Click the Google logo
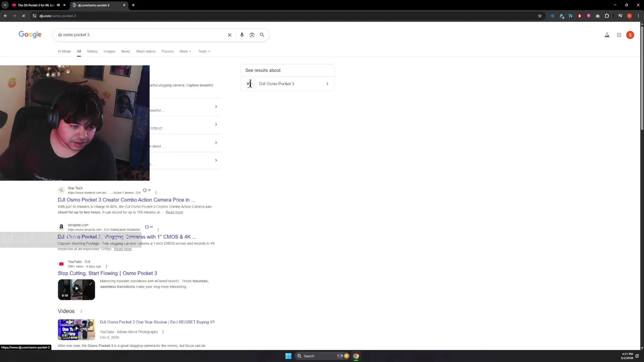The image size is (644, 362). [x=30, y=34]
